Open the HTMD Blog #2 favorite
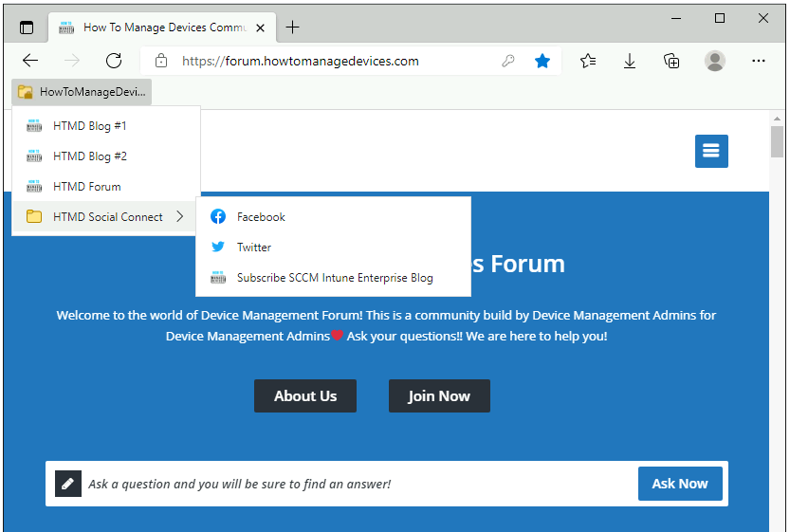The height and width of the screenshot is (532, 790). [x=106, y=156]
